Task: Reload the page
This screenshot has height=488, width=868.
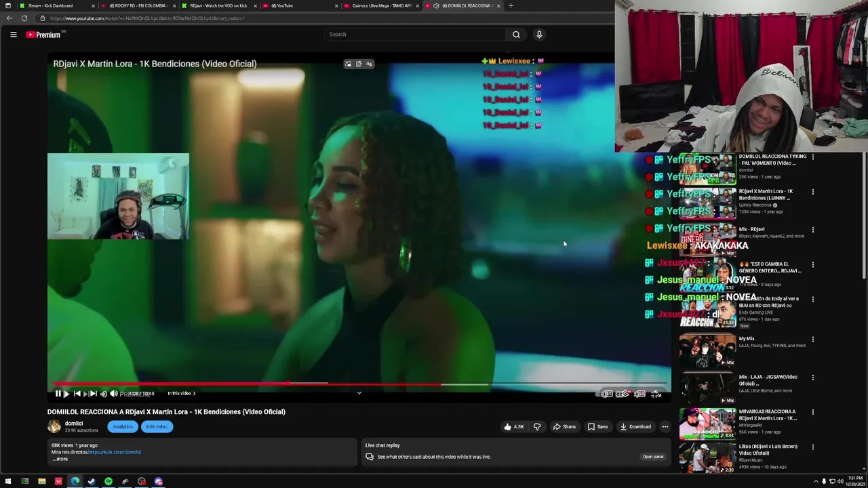Action: tap(24, 18)
